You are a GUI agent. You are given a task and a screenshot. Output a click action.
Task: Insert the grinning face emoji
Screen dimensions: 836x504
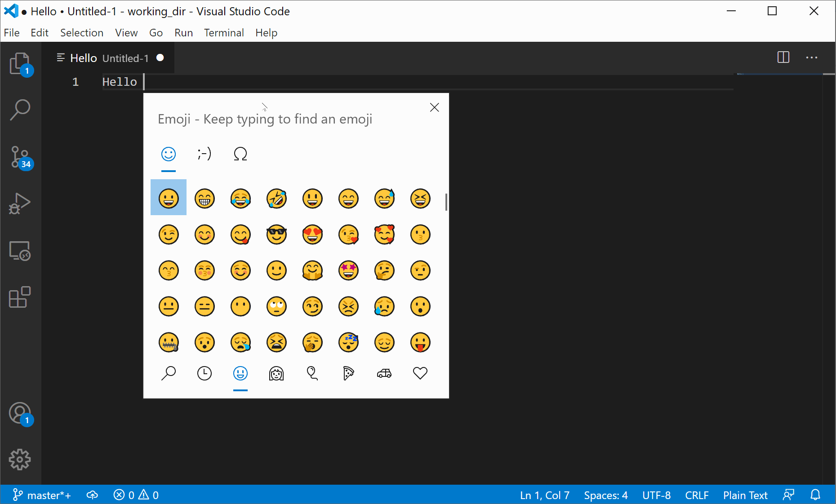coord(169,198)
